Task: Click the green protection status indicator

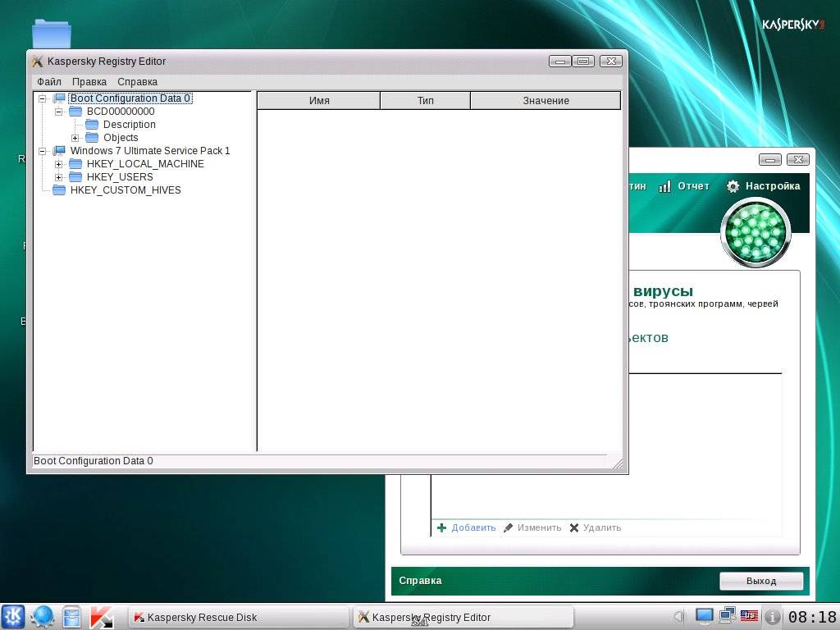Action: point(756,232)
